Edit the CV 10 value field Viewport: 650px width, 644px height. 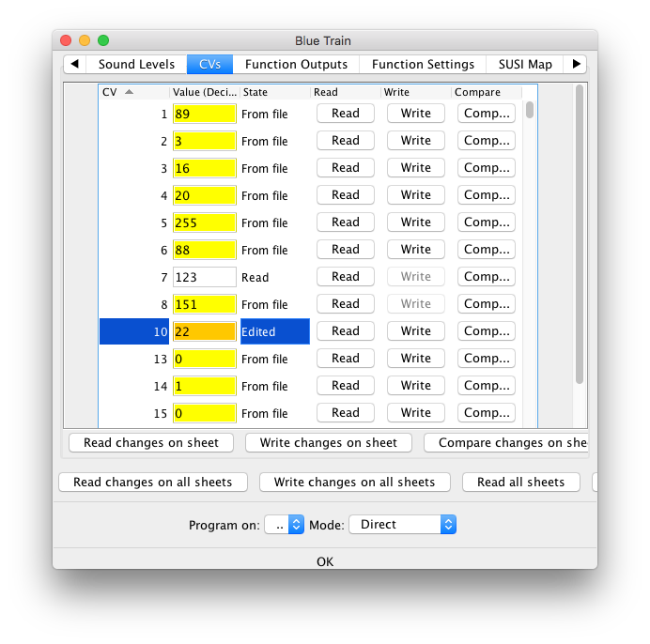click(x=204, y=331)
